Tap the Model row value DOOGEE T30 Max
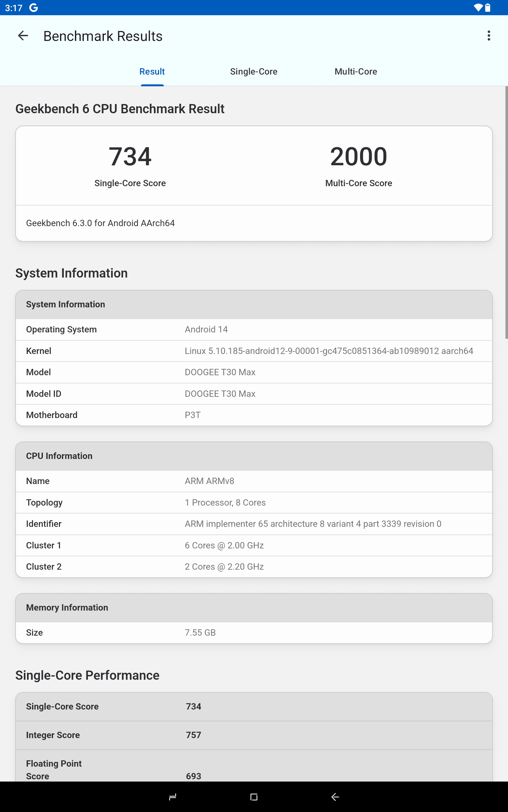The width and height of the screenshot is (508, 812). (x=220, y=372)
